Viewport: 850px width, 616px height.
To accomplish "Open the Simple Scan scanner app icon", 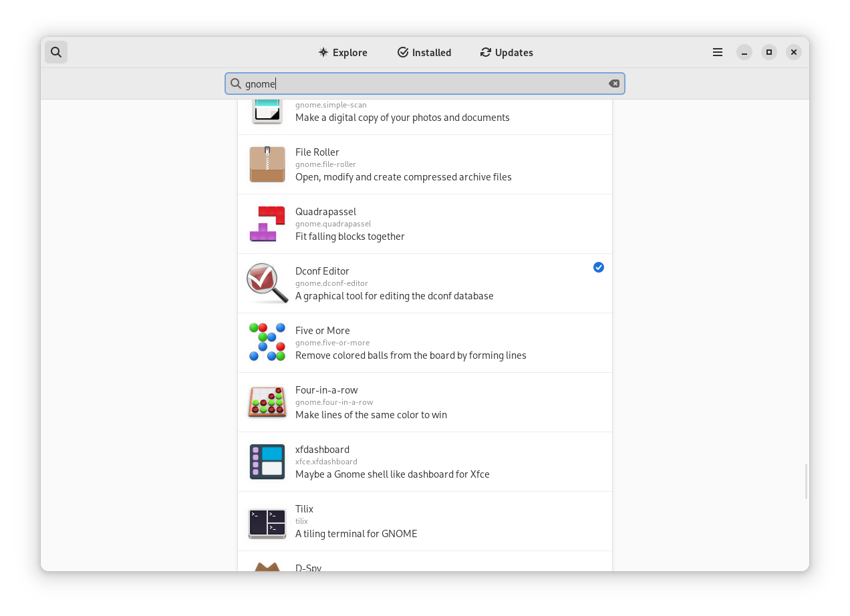I will tap(267, 112).
